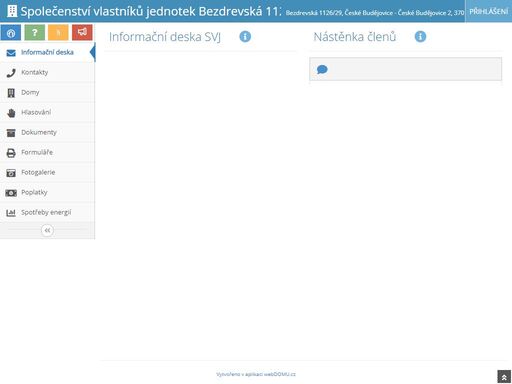512x384 pixels.
Task: Open Formuláře sidebar item
Action: pos(47,152)
